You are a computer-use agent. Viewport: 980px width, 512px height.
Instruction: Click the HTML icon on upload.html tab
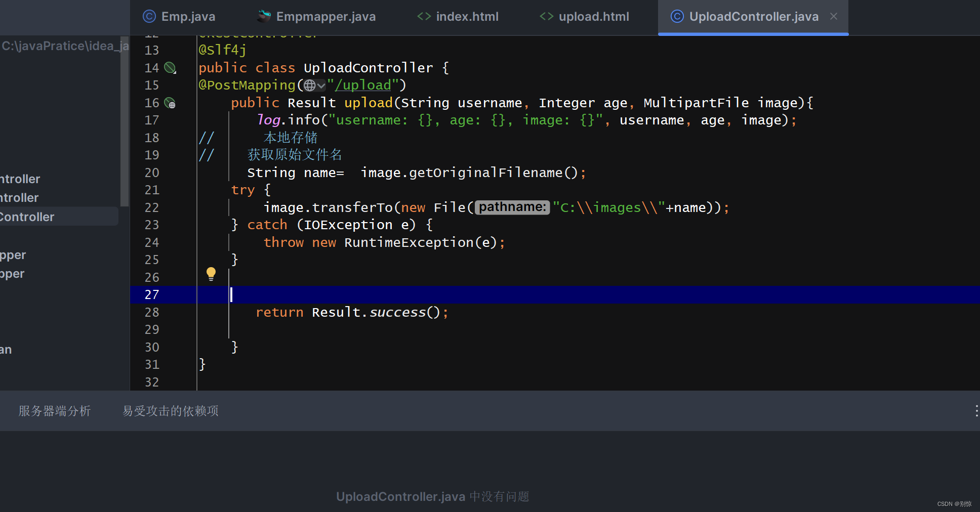tap(546, 16)
